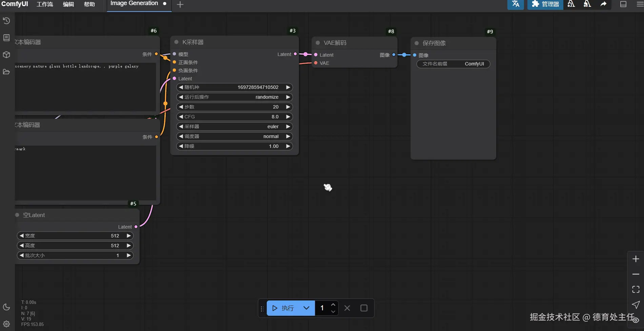The image size is (644, 331).
Task: Open the node library list icon
Action: click(x=6, y=38)
